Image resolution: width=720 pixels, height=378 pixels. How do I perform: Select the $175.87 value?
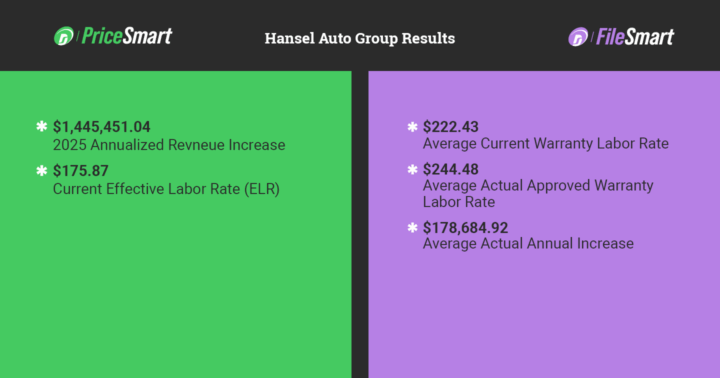pyautogui.click(x=80, y=171)
